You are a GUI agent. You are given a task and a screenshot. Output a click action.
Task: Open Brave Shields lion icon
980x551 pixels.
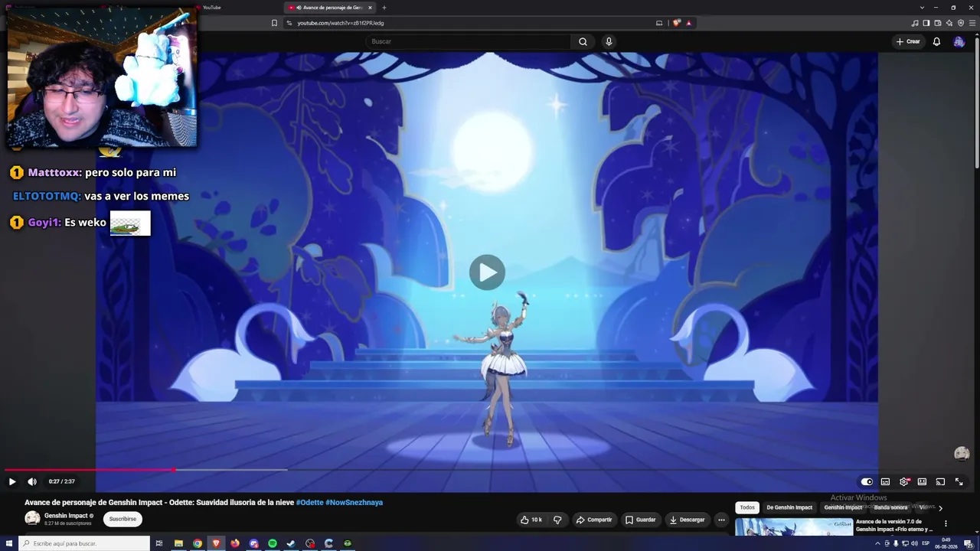pyautogui.click(x=677, y=23)
